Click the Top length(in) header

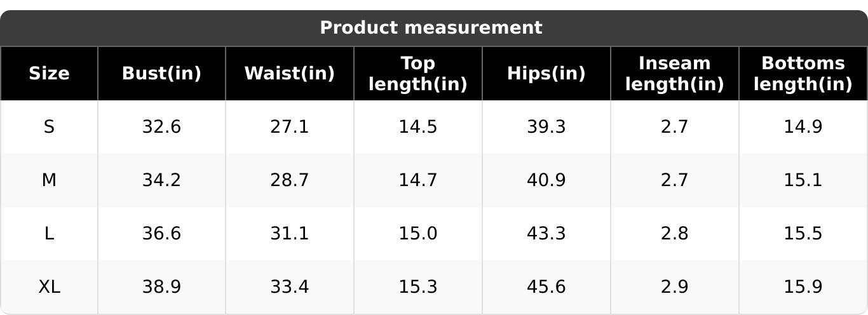[417, 74]
